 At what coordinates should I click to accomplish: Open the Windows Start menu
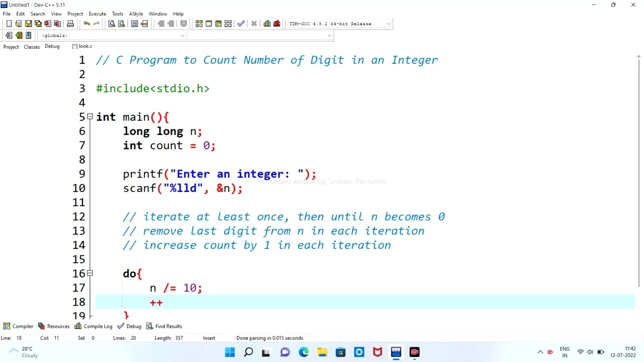point(230,352)
